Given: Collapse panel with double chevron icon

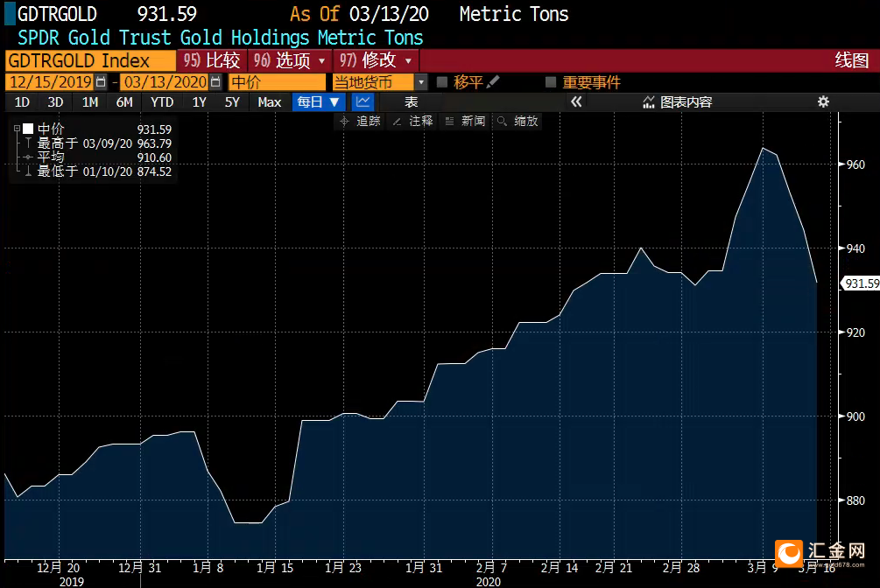Looking at the screenshot, I should pyautogui.click(x=576, y=102).
